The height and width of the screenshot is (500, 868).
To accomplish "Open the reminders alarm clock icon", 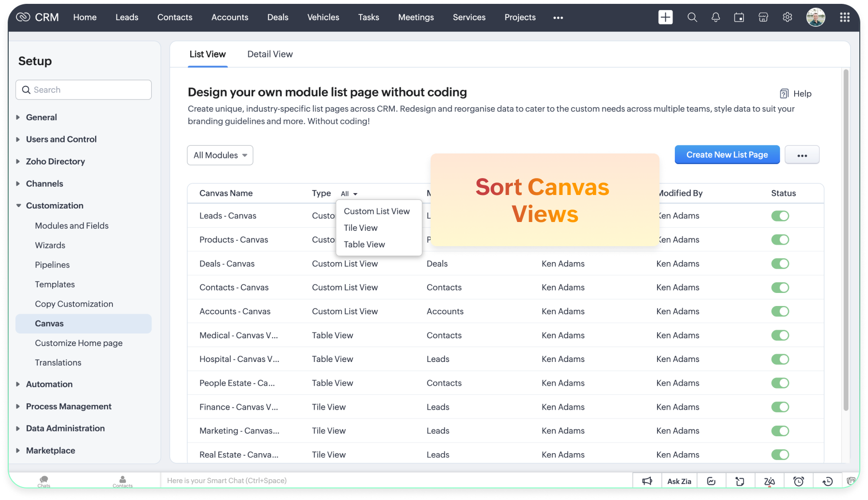I will tap(798, 481).
